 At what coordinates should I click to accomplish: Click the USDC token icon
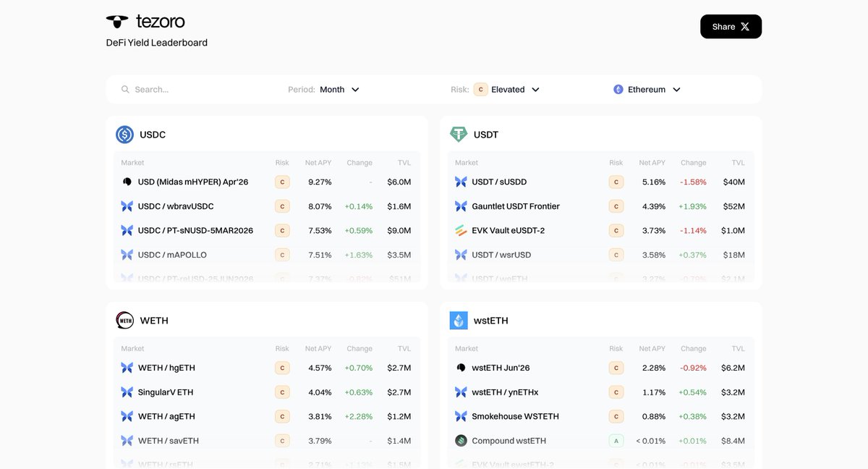(x=124, y=134)
